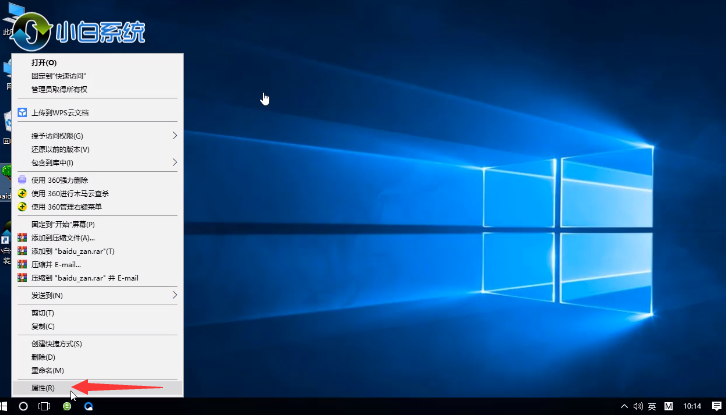Choose 使用 360进行木马云查杀
Image resolution: width=726 pixels, height=415 pixels.
coord(70,193)
